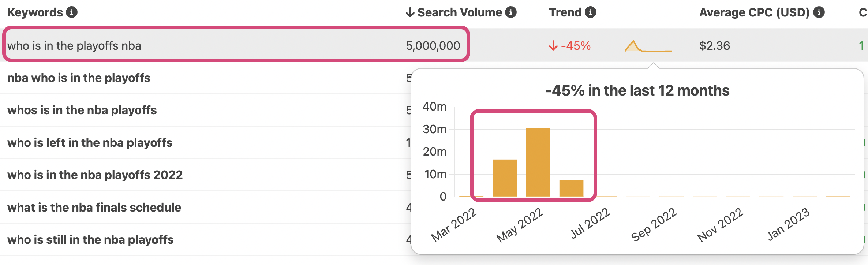Click the chart title '-45% in the last 12 months'

637,90
